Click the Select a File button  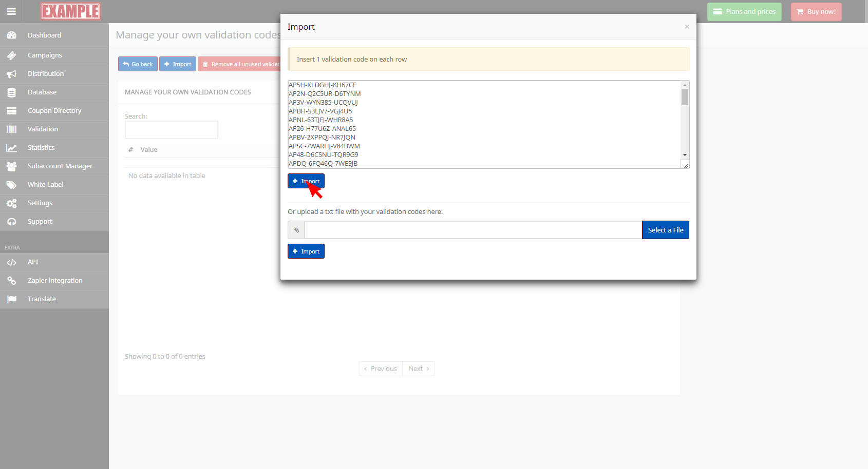point(665,230)
